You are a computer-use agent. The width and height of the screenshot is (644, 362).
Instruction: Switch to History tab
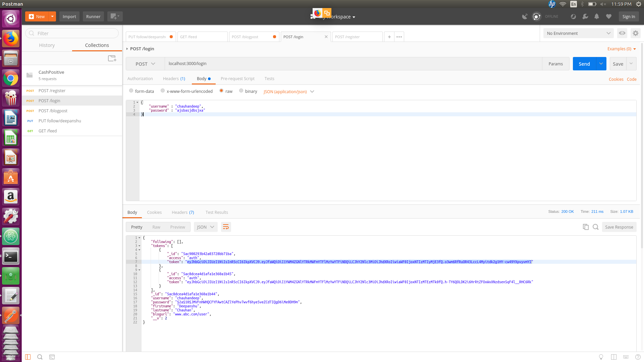pyautogui.click(x=47, y=45)
